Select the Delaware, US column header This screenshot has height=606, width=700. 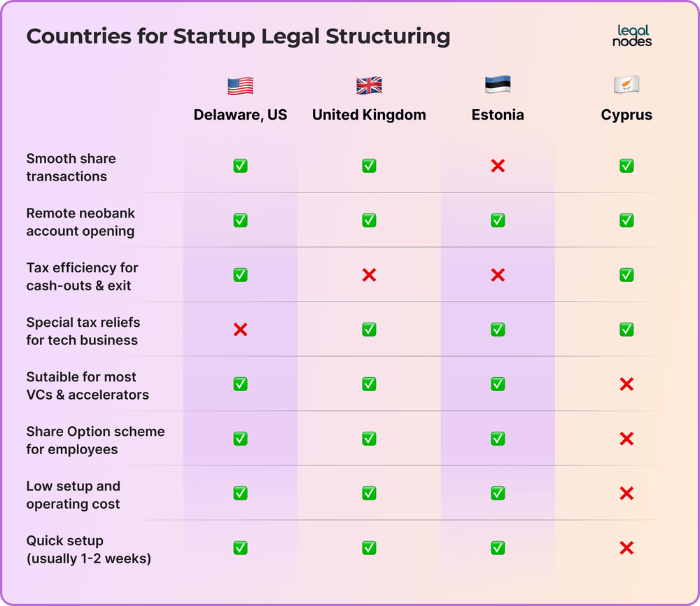[240, 115]
